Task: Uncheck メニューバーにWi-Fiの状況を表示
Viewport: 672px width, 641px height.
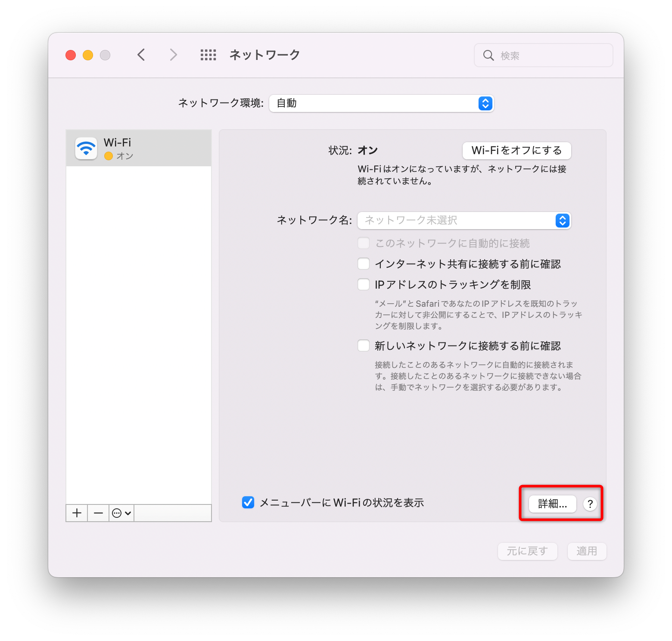Action: 248,502
